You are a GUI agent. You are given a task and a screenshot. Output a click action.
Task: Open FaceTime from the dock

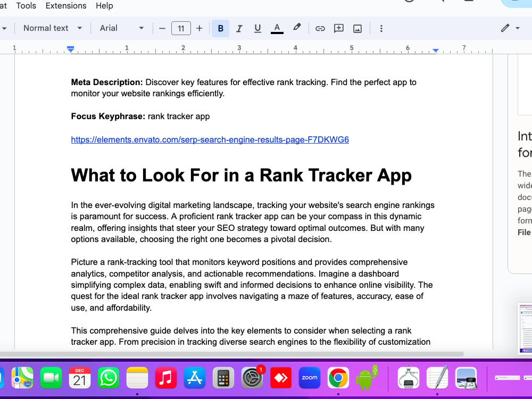[x=51, y=378]
